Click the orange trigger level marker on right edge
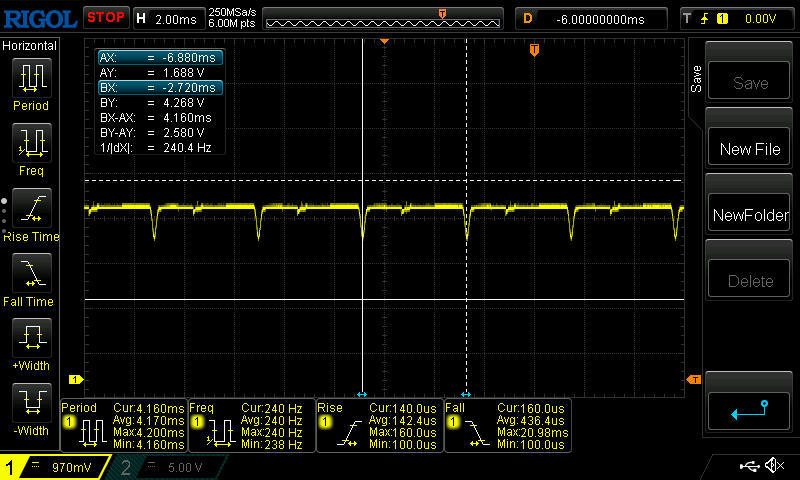The width and height of the screenshot is (800, 480). [694, 379]
